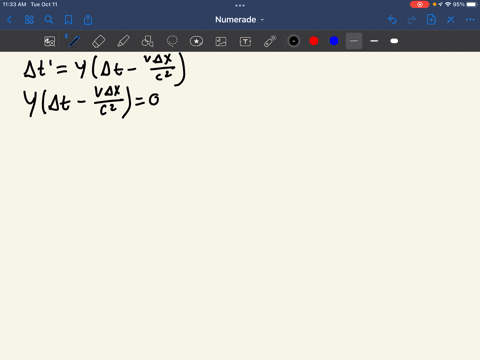Open the search magnifier
480x360 pixels.
coord(49,20)
